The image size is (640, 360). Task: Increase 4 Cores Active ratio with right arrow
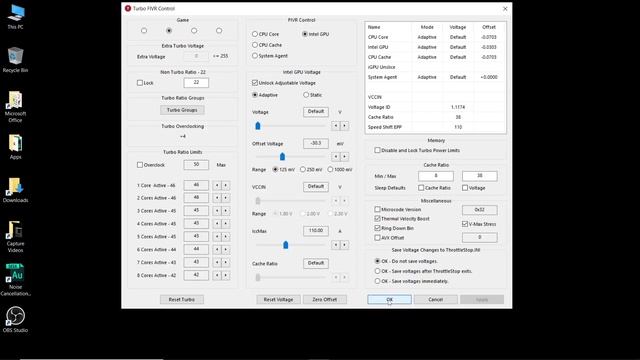[226, 224]
